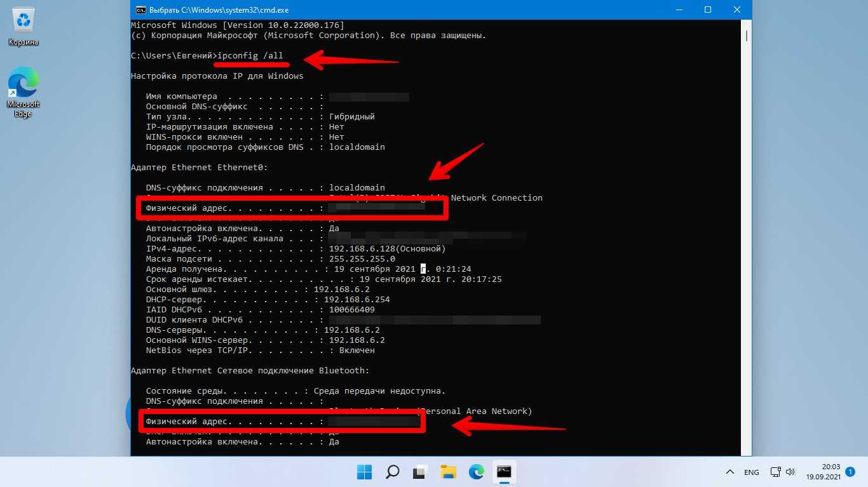
Task: Switch to Command Prompt in the taskbar
Action: [x=504, y=472]
